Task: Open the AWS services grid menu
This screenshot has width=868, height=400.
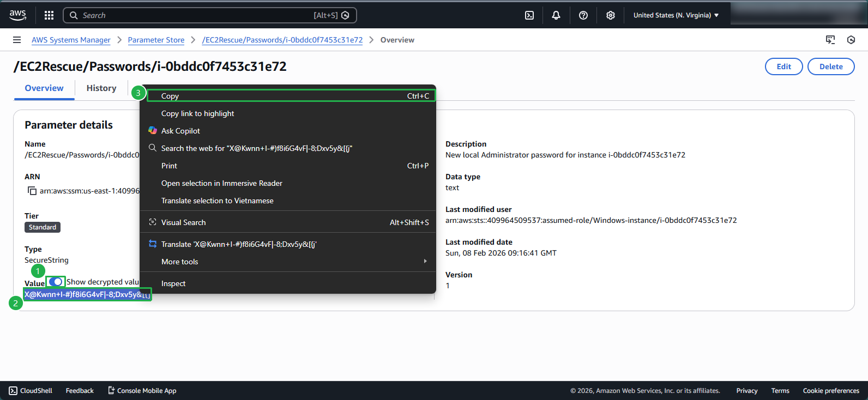Action: click(x=49, y=15)
